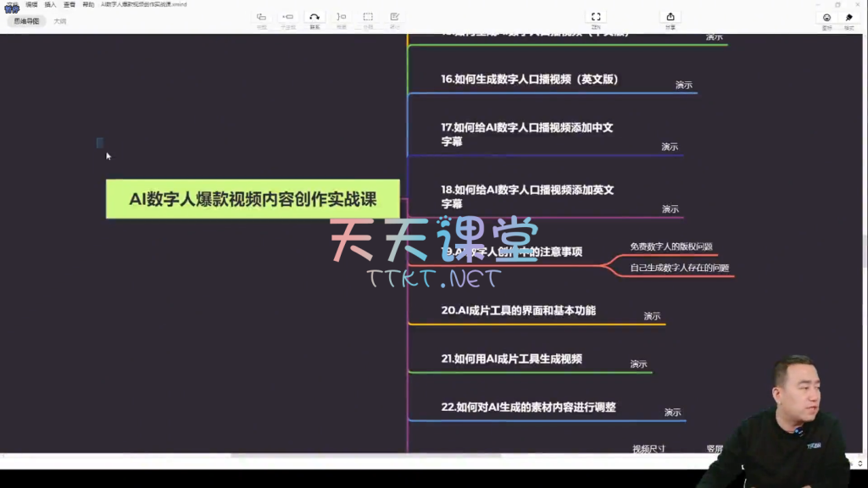Switch to the 大纲 outline tab
This screenshot has height=488, width=868.
tap(60, 21)
